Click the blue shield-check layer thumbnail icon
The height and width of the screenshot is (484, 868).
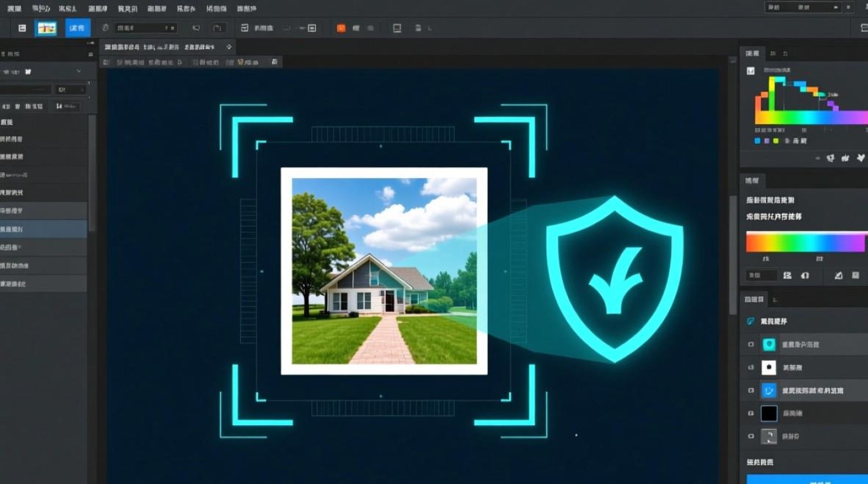tap(769, 390)
